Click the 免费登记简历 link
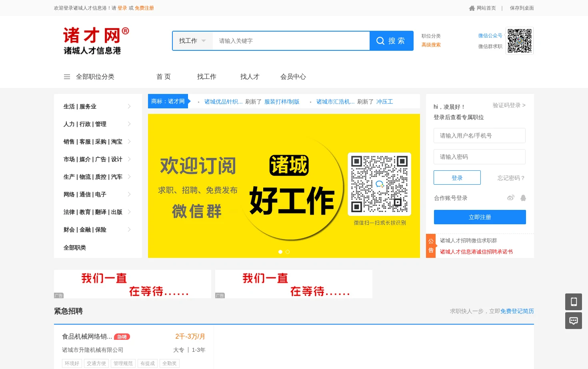Screen dimensions: 588x369 pyautogui.click(x=517, y=311)
